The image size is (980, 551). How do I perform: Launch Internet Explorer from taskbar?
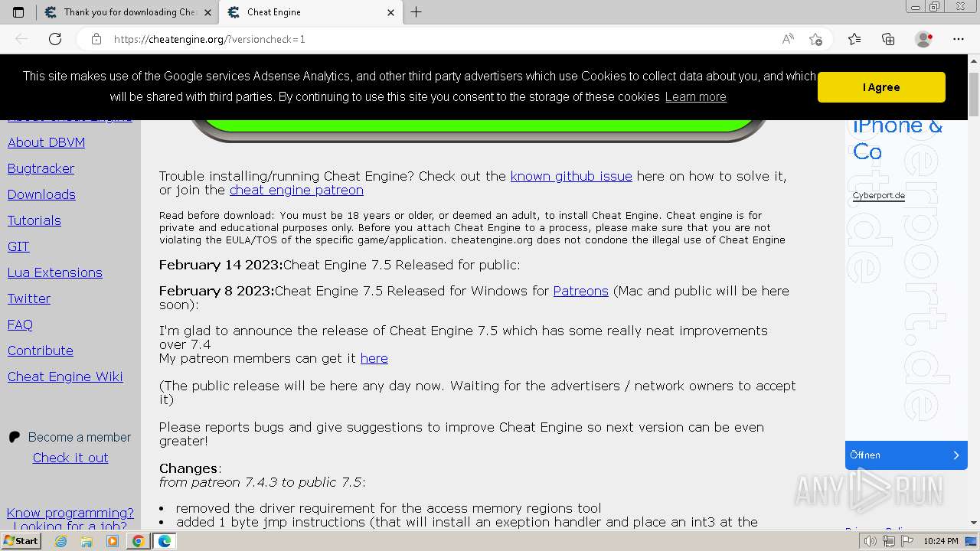(61, 541)
